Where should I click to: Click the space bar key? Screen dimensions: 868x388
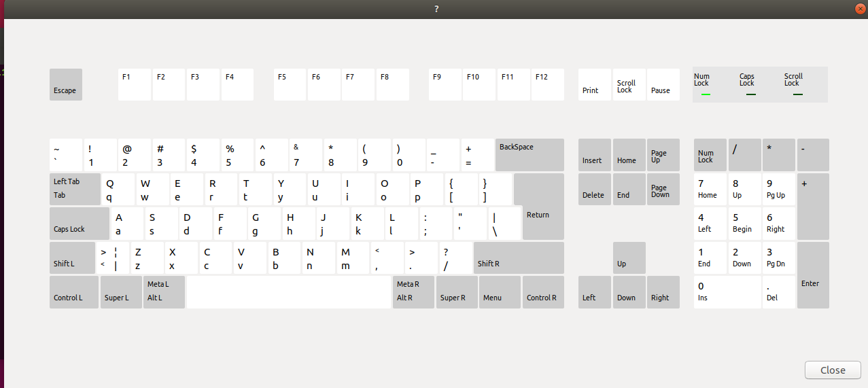289,292
